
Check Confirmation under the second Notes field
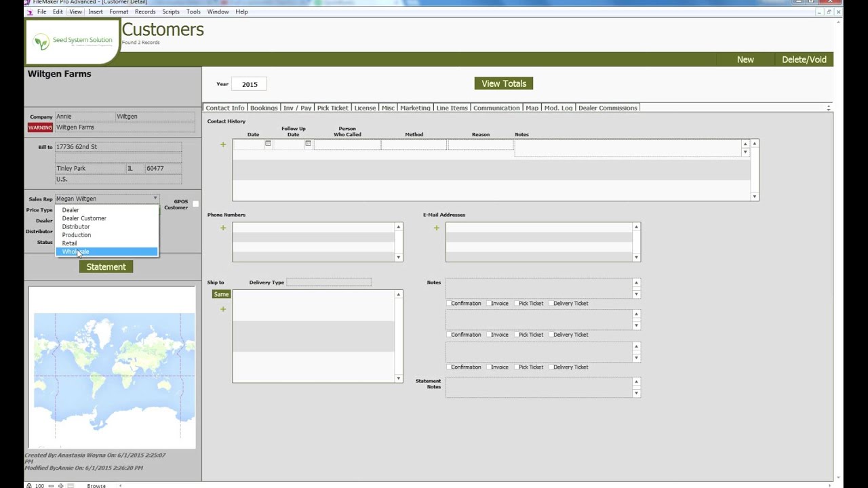[449, 334]
